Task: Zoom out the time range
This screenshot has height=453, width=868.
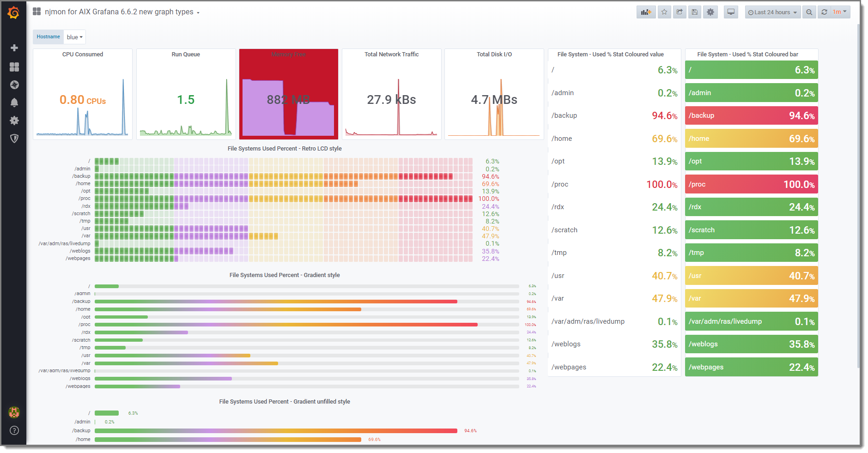Action: pyautogui.click(x=809, y=12)
